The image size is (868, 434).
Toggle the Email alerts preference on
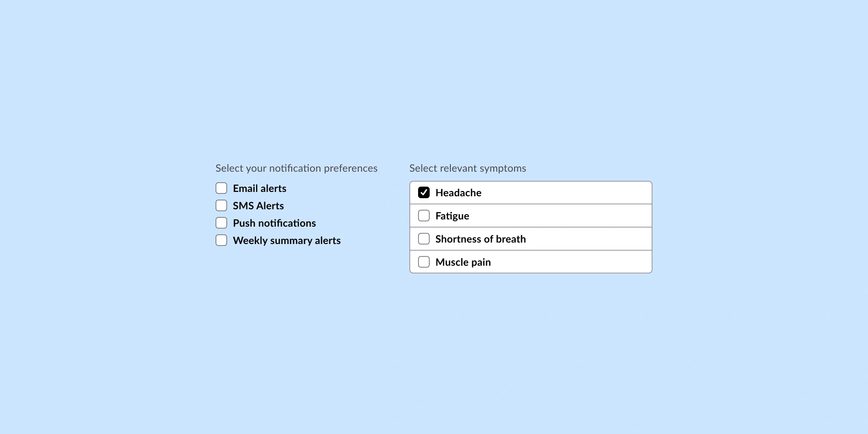[221, 188]
